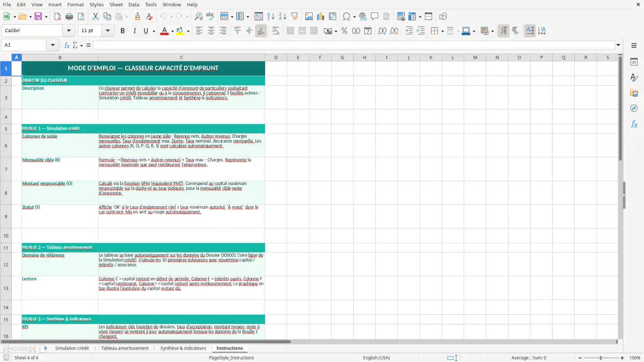This screenshot has width=644, height=362.
Task: Open background color dropdown arrow
Action: [188, 31]
